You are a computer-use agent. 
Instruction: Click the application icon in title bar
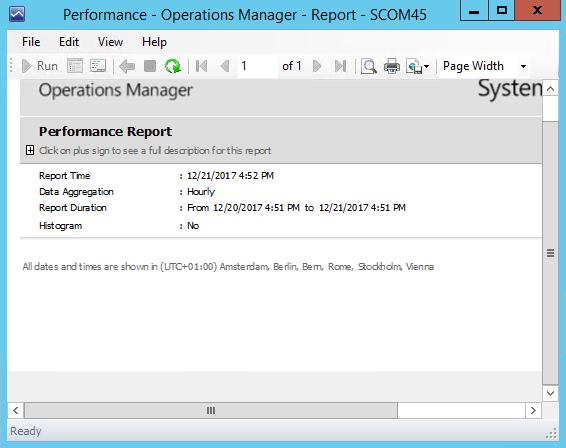[17, 14]
